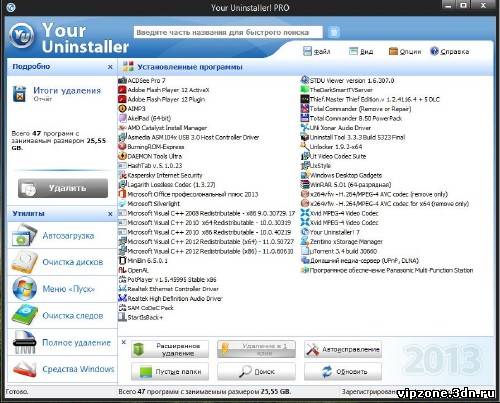Click the Unlocker 1.9.2-x64 icon

(305, 147)
